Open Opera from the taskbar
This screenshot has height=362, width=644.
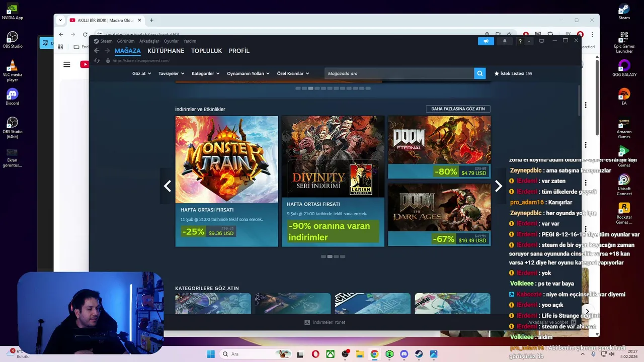click(315, 354)
